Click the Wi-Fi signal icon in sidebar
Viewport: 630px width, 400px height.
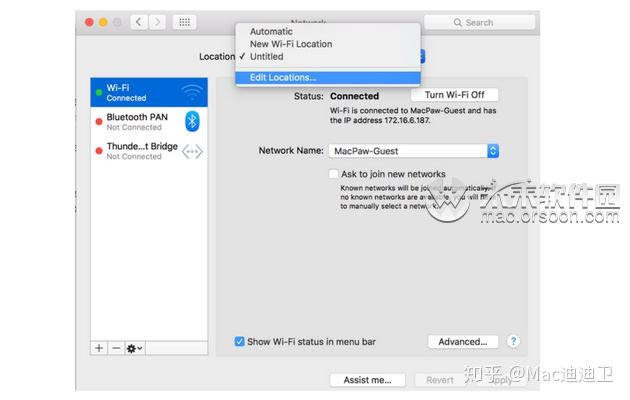click(192, 92)
